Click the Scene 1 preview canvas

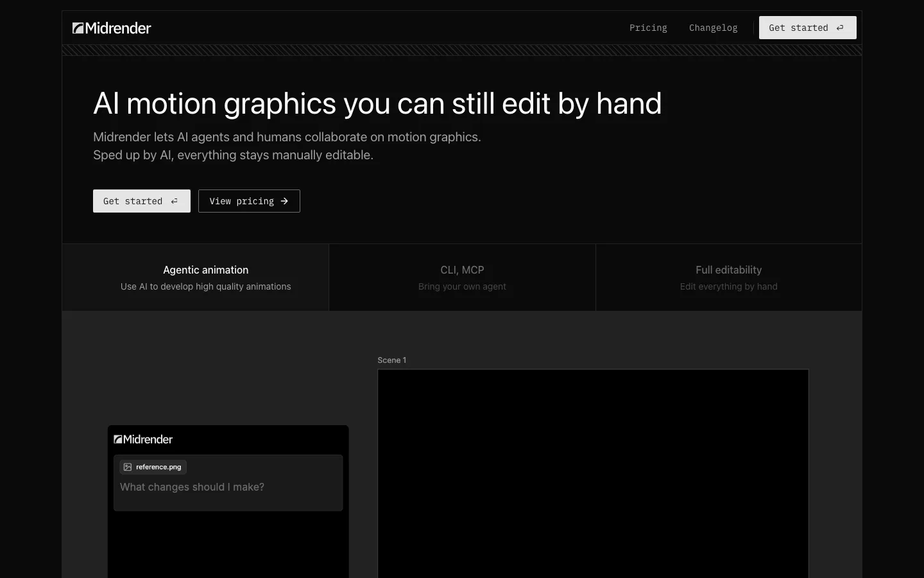point(593,473)
